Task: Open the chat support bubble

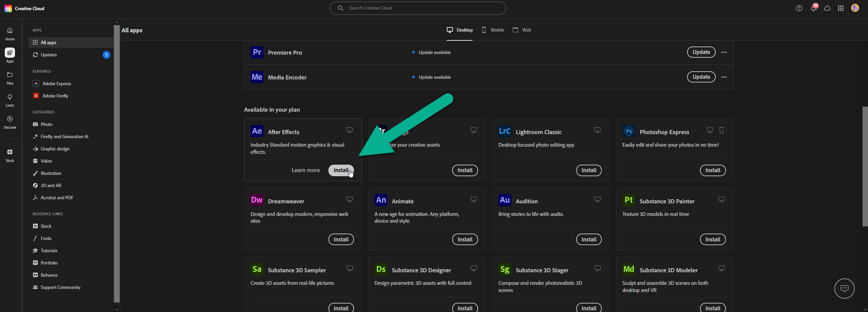Action: [844, 289]
